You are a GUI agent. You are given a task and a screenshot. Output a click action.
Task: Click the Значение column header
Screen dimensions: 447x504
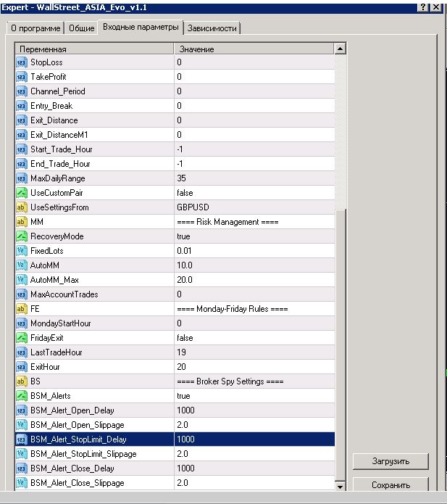pyautogui.click(x=254, y=49)
